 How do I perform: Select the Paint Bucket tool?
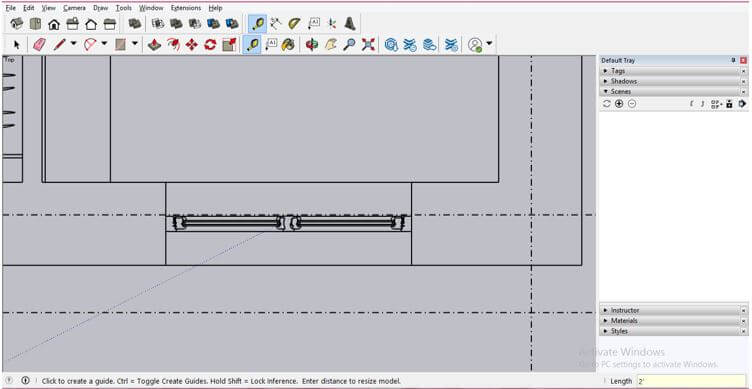(x=288, y=45)
